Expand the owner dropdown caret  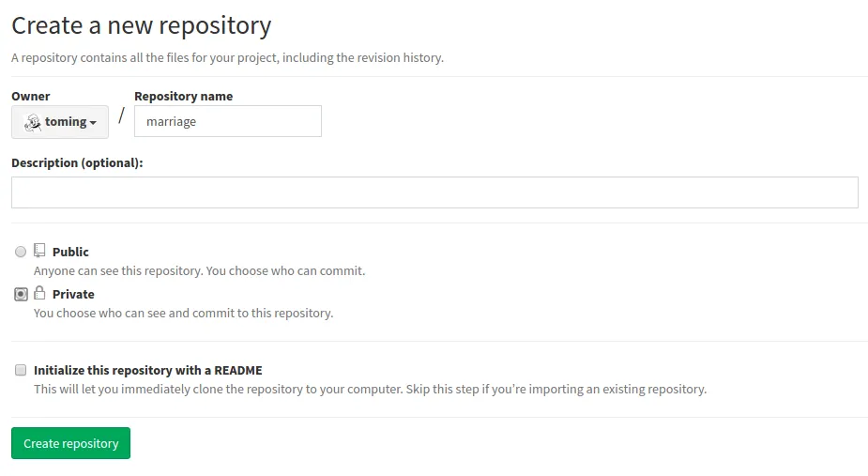pyautogui.click(x=94, y=123)
